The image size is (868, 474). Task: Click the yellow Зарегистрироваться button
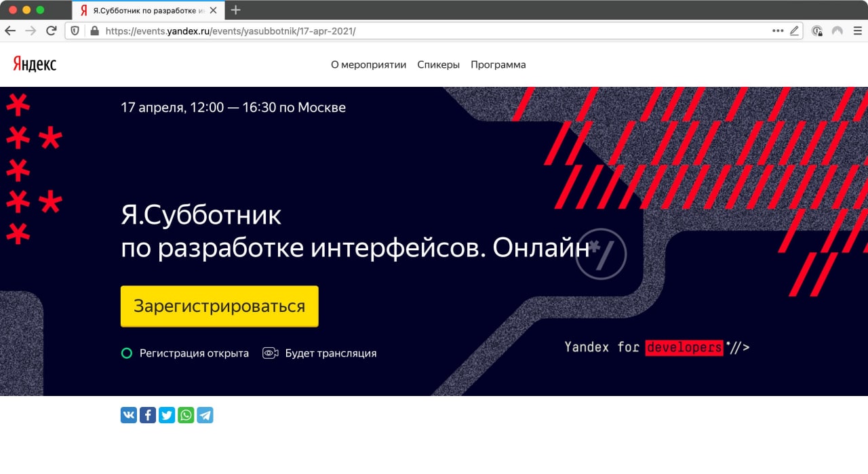click(x=220, y=306)
